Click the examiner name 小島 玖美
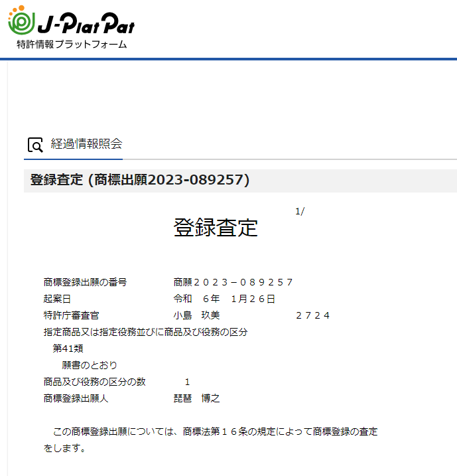This screenshot has height=476, width=457. 196,315
